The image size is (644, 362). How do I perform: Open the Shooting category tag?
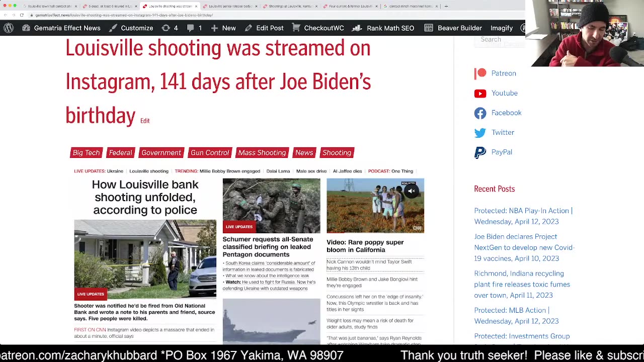[337, 152]
